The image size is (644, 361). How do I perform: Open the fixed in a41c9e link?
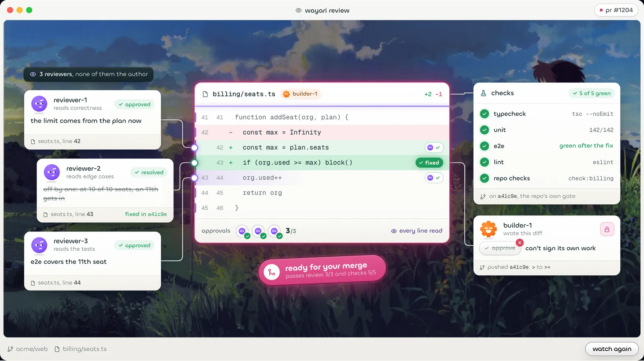[x=146, y=214]
